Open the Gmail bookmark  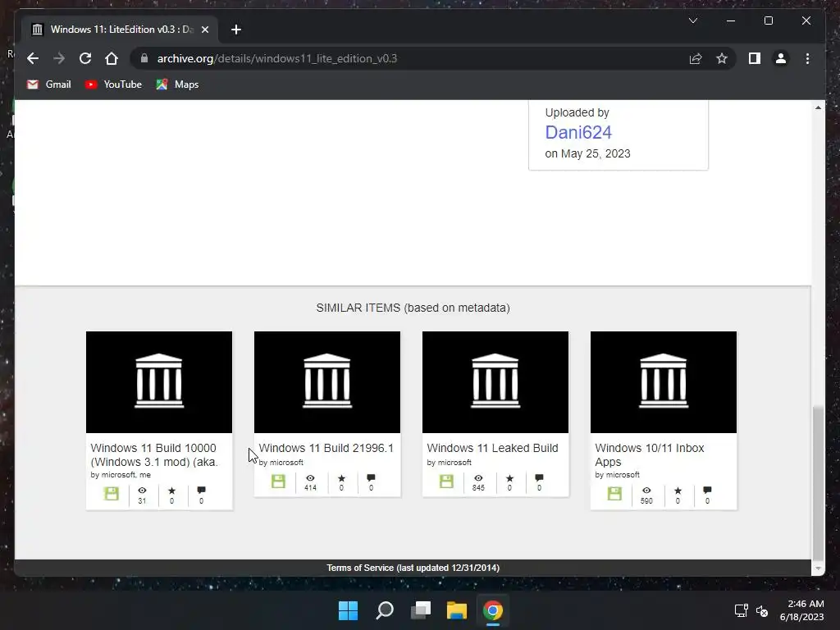coord(49,84)
